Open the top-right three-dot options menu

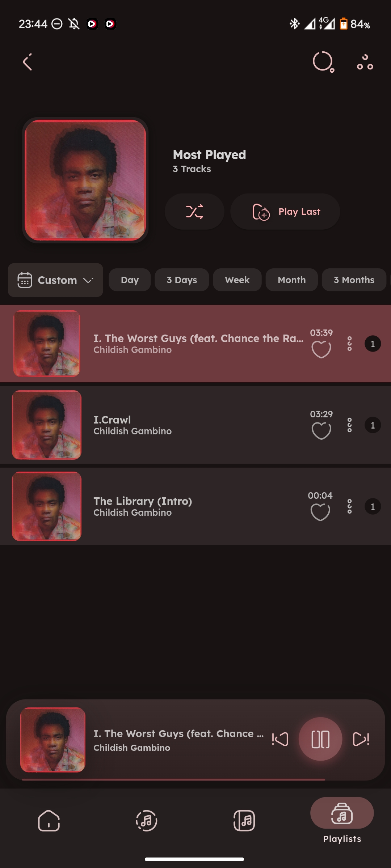[365, 62]
